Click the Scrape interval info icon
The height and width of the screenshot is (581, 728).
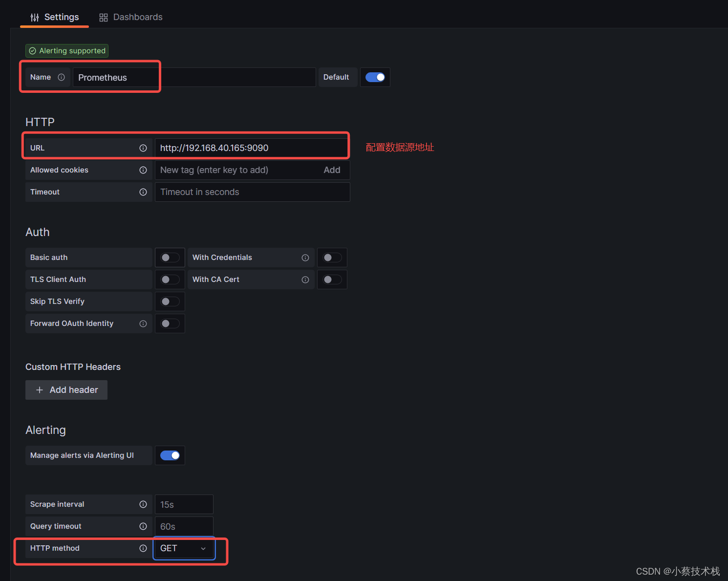(x=143, y=504)
